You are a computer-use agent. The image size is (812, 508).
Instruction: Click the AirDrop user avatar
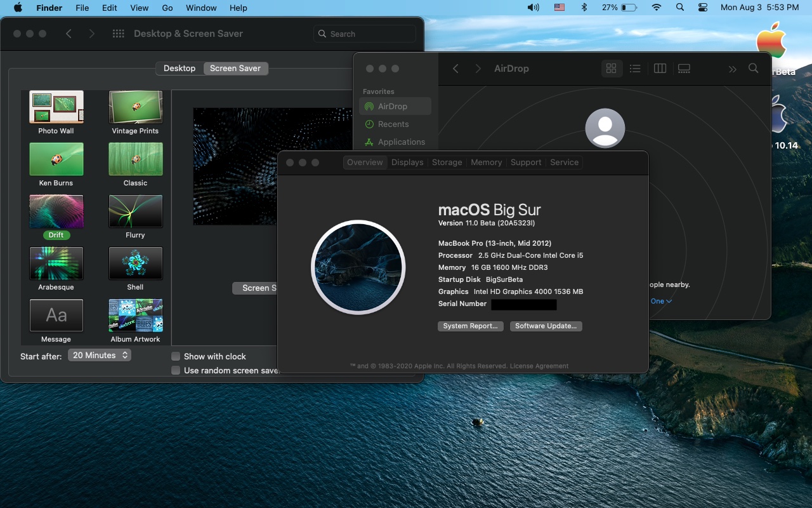(x=605, y=128)
